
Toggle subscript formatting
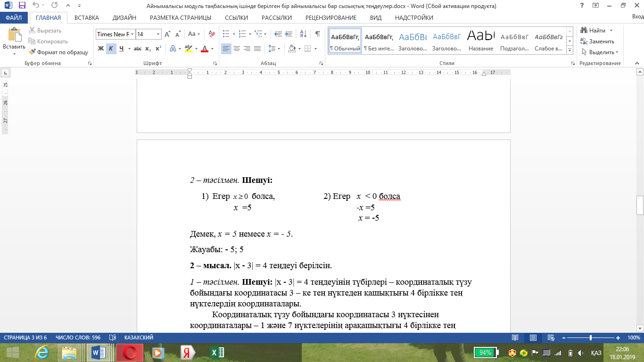(x=148, y=49)
